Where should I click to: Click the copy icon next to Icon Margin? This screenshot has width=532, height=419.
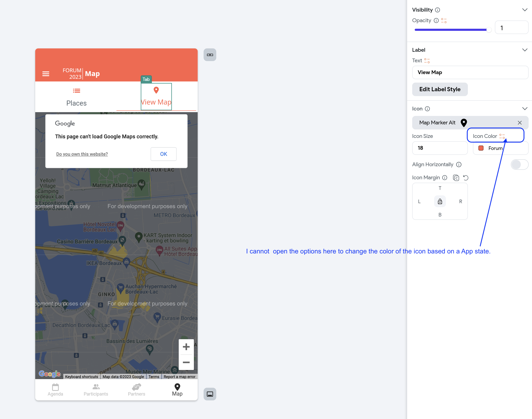(456, 178)
